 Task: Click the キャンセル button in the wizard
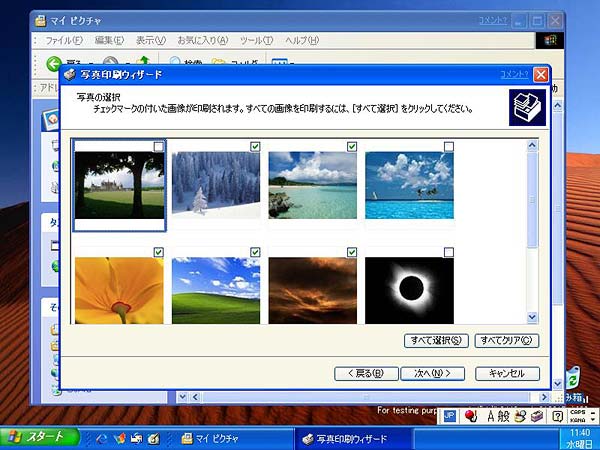pos(507,373)
